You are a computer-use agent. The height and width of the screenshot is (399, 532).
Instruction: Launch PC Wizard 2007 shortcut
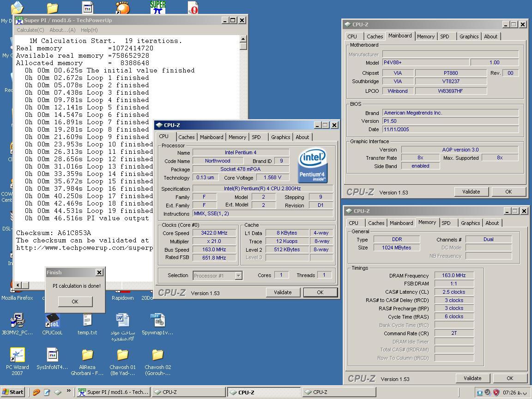[x=17, y=361]
